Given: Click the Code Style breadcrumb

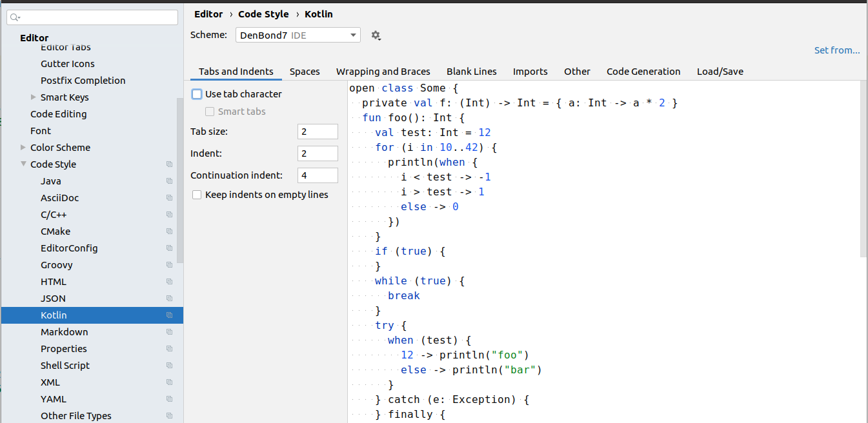Looking at the screenshot, I should 263,14.
